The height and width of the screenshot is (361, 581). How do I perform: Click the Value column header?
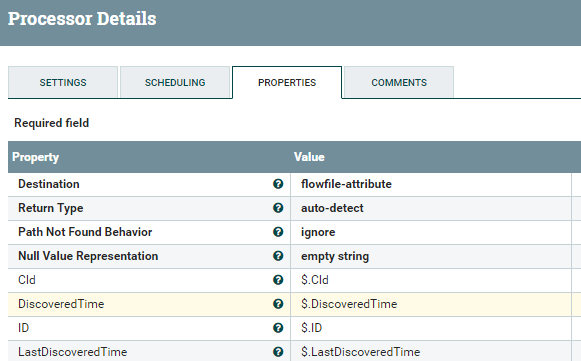tap(309, 157)
